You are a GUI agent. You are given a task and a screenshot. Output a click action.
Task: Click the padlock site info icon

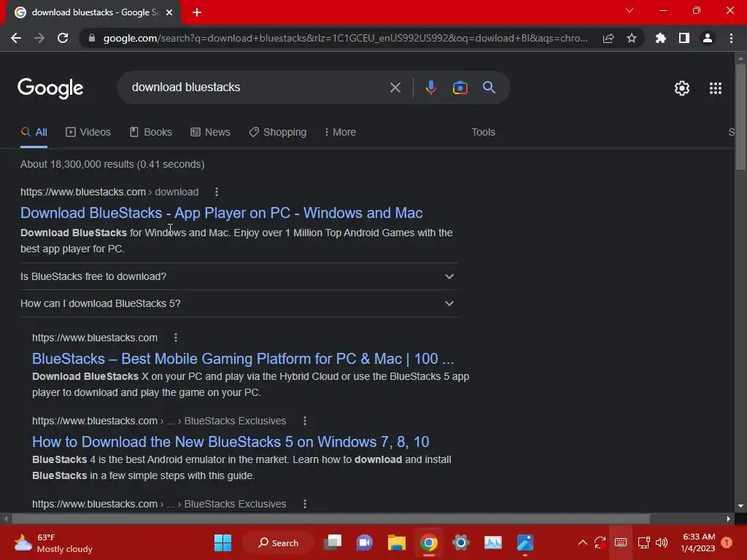[x=92, y=38]
